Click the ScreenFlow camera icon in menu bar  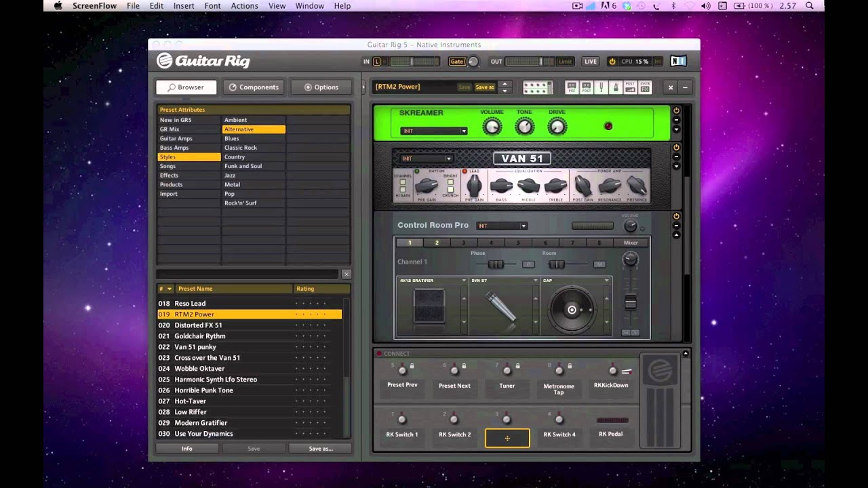click(x=578, y=5)
